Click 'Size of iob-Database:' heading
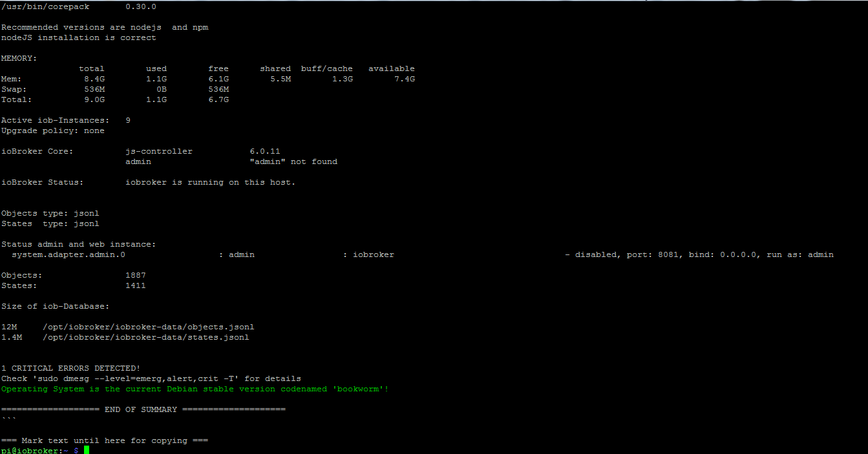Image resolution: width=868 pixels, height=454 pixels. pos(56,306)
